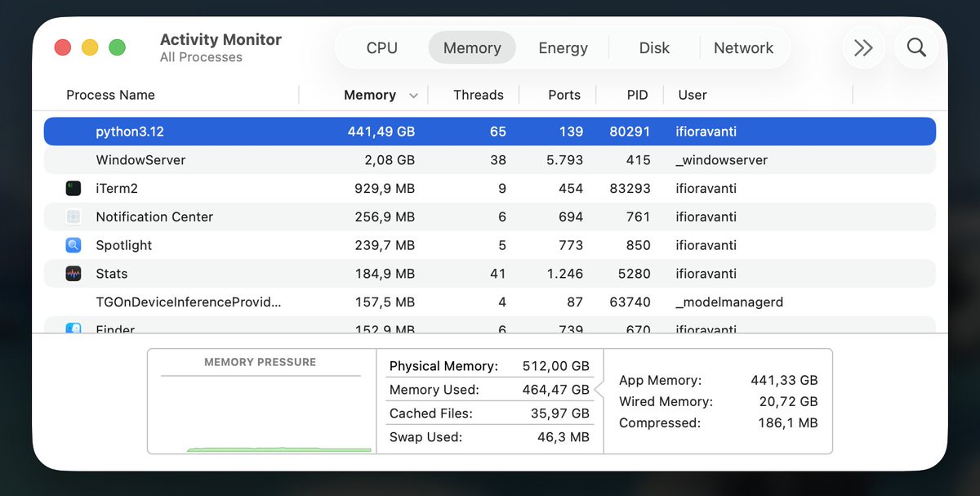Screen dimensions: 980x496
Task: Toggle sort order arrow on Memory column
Action: [413, 96]
